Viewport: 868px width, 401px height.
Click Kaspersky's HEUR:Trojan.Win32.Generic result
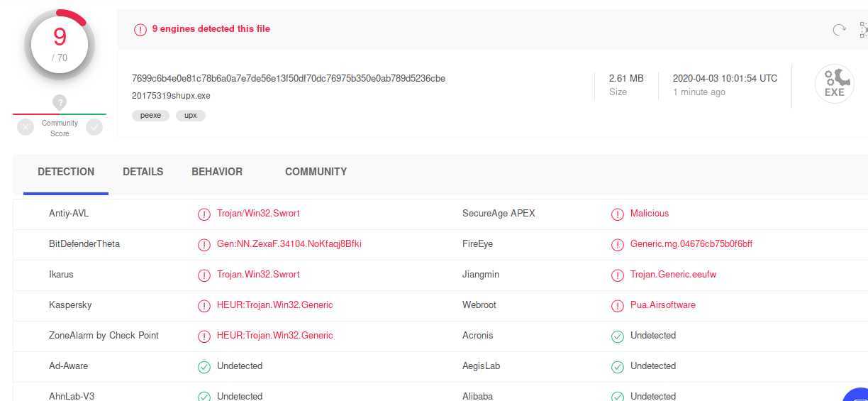click(x=275, y=304)
